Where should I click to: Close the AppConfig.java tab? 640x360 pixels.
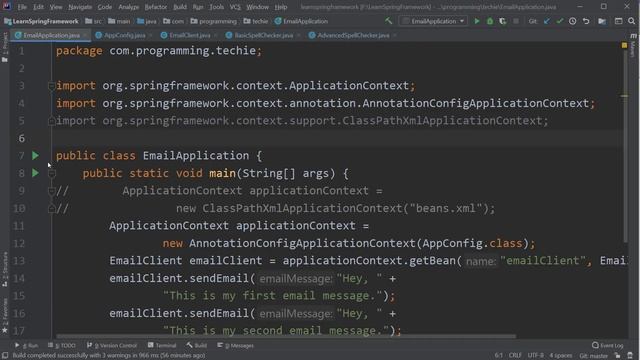pos(151,36)
